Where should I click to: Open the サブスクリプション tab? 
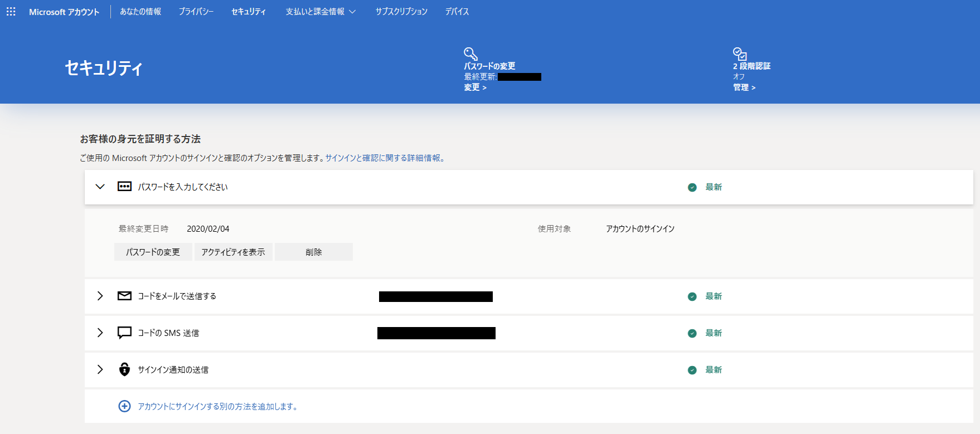(401, 12)
